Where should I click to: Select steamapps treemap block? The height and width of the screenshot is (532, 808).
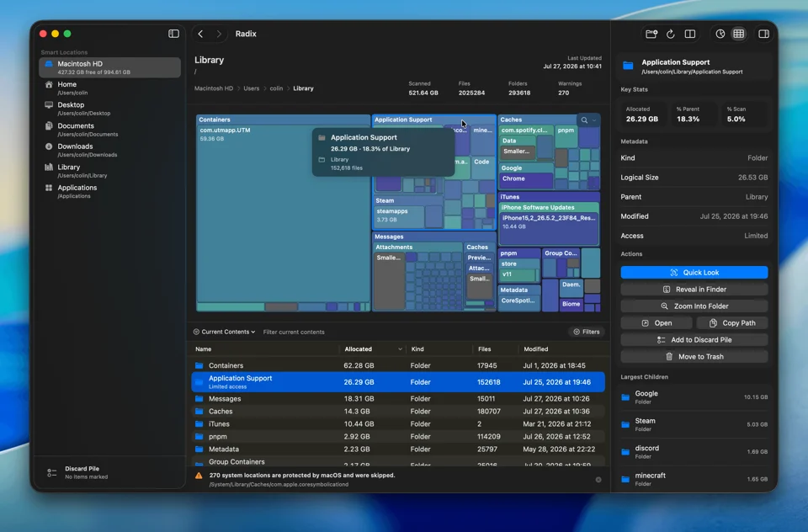399,215
